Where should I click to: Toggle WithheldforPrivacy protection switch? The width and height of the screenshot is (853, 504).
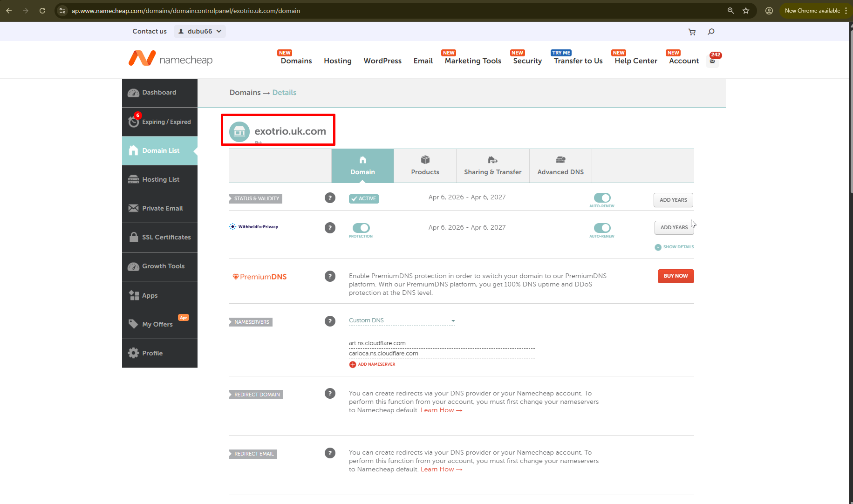coord(361,228)
